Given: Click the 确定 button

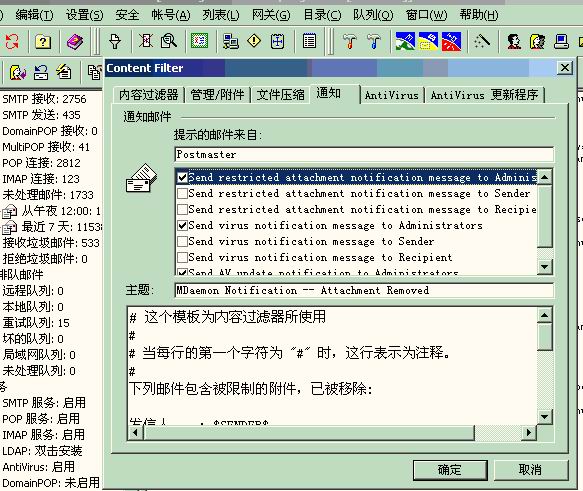Looking at the screenshot, I should point(450,470).
